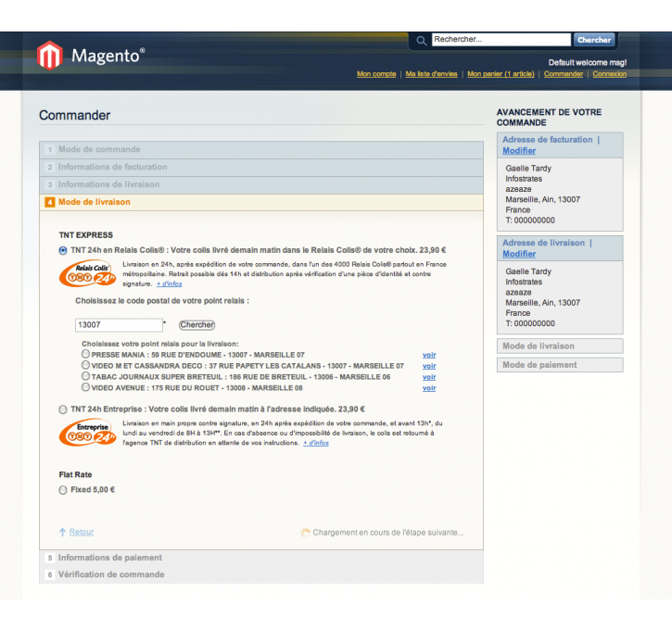Click the Relais Colis TNT 24h logo
Viewport: 672px width, 630px height.
pos(88,273)
